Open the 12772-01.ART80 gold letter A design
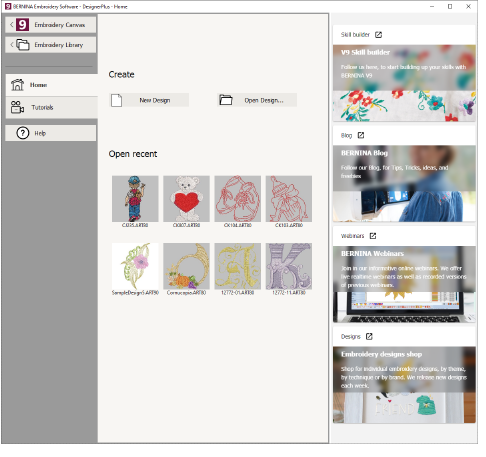This screenshot has height=457, width=486. click(x=238, y=266)
